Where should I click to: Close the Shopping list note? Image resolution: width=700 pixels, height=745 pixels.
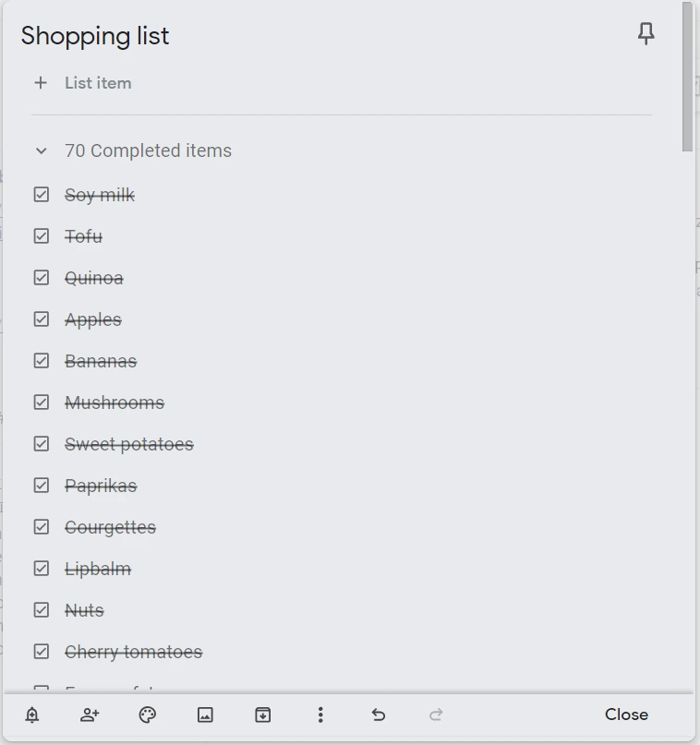[626, 715]
